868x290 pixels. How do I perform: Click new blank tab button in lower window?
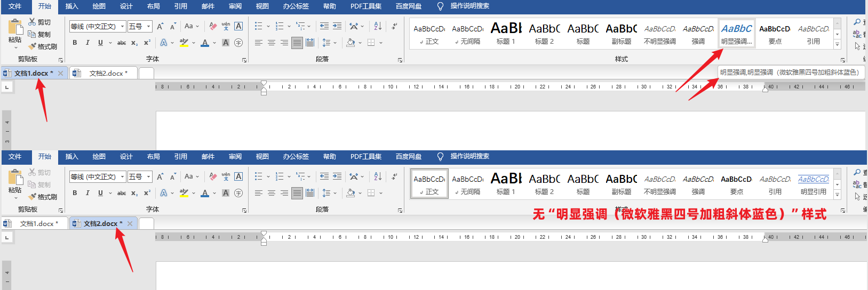click(x=146, y=223)
